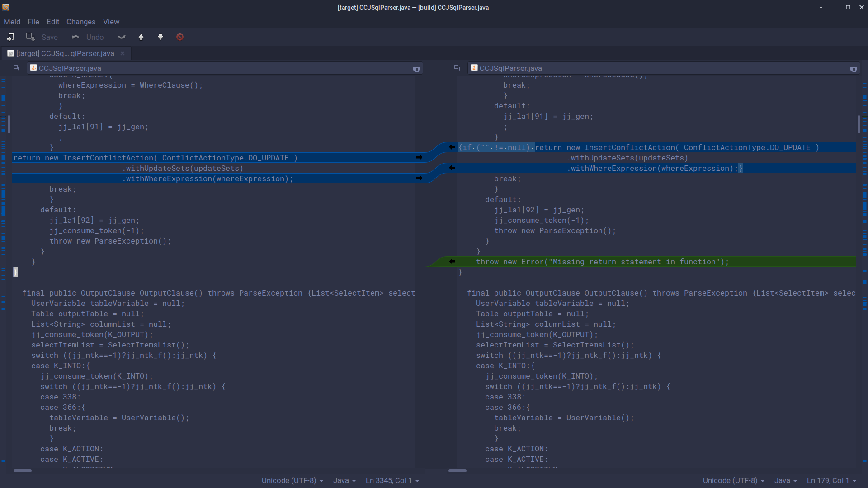Open file chooser icon in left pane
The width and height of the screenshot is (868, 488).
point(416,69)
